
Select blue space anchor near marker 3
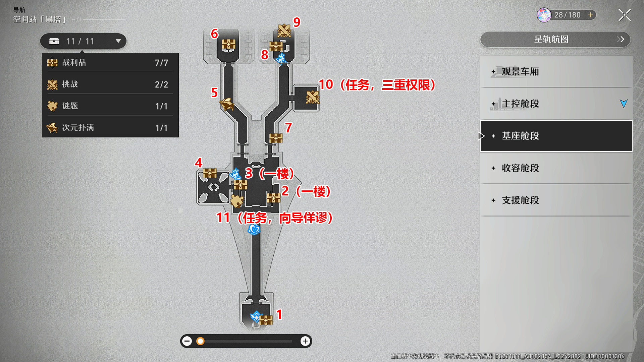pyautogui.click(x=235, y=174)
